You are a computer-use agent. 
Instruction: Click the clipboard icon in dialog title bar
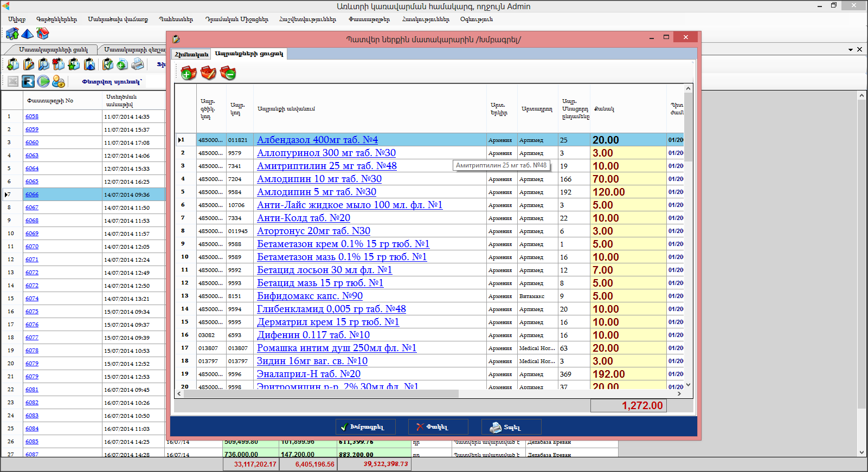point(176,39)
